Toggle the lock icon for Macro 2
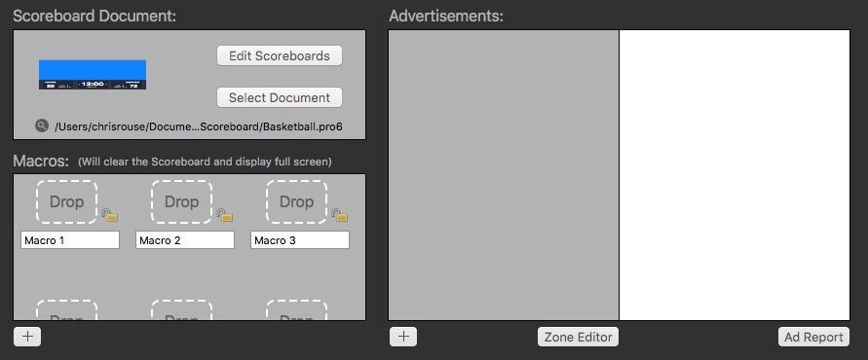Viewport: 868px width, 360px height. coord(225,215)
